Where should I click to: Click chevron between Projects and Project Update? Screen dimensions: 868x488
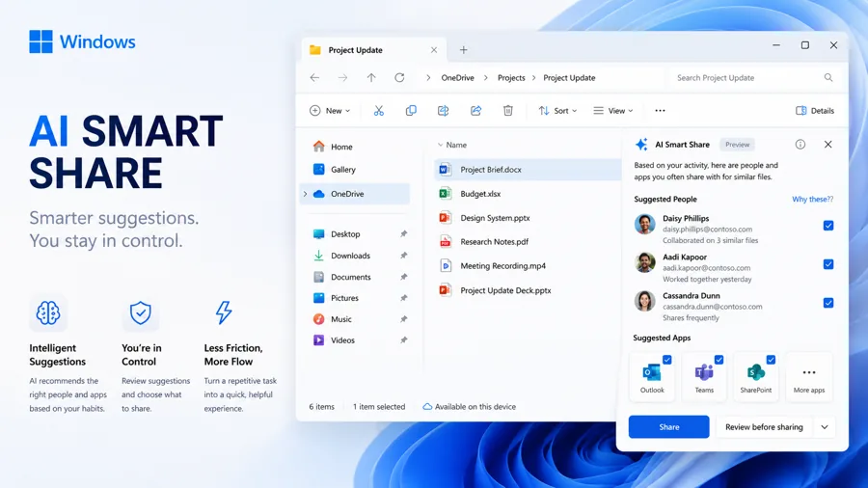(533, 78)
